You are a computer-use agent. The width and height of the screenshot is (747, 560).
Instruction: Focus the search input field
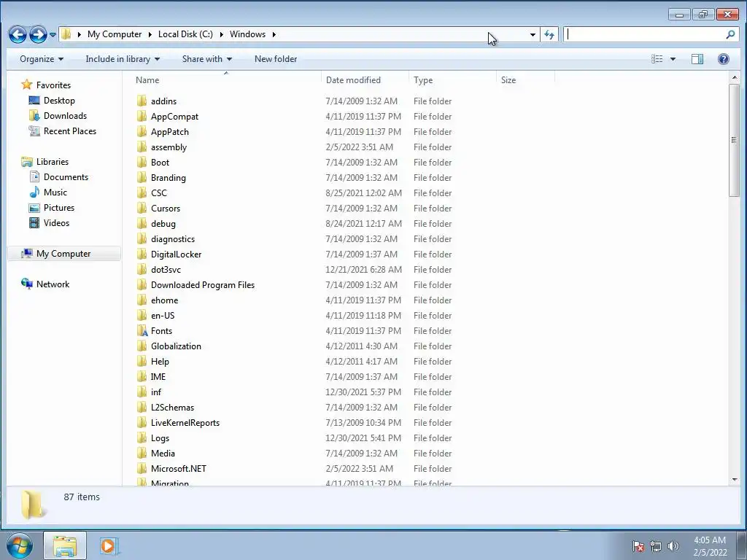pos(645,34)
